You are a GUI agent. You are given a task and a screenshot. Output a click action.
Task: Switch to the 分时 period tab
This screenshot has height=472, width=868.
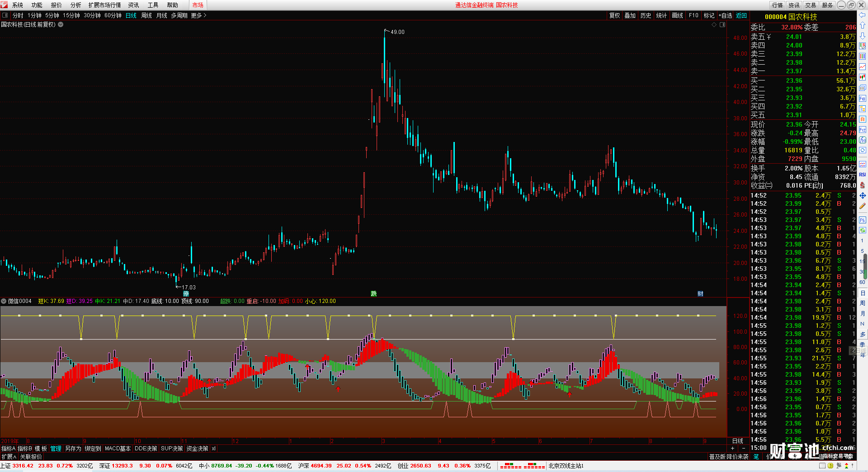coord(18,15)
